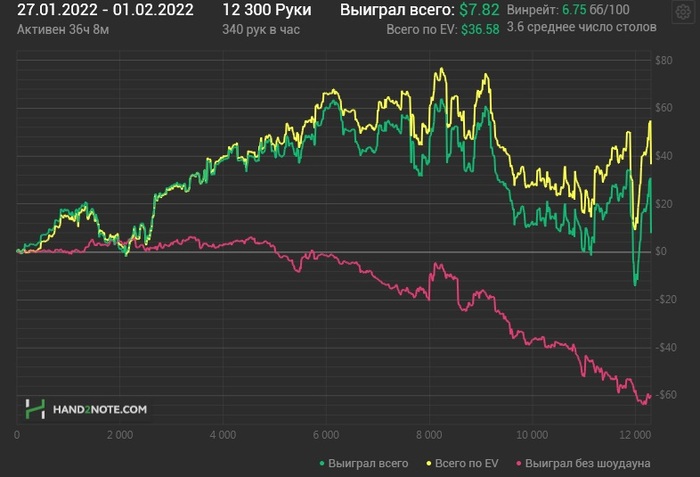Click the '8 000' x-axis label
Screen dimensions: 700x477
429,435
